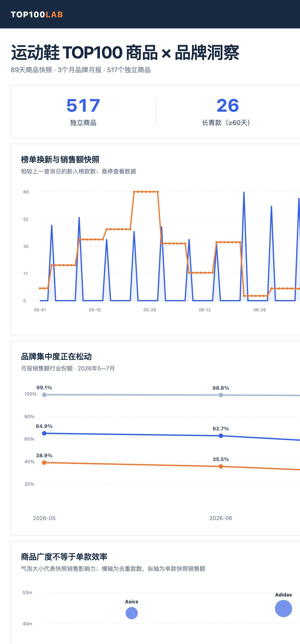This screenshot has width=300, height=644.
Task: Click the Adidas bubble in the scatter chart
Action: pyautogui.click(x=284, y=608)
